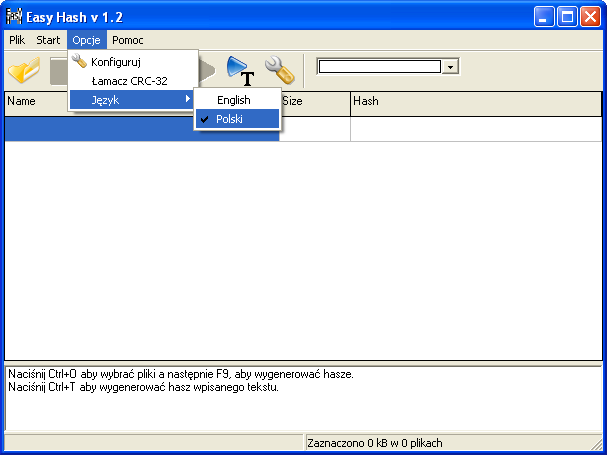Select Łamacz CRC-32 menu entry
Viewport: 607px width, 455px height.
coord(132,81)
